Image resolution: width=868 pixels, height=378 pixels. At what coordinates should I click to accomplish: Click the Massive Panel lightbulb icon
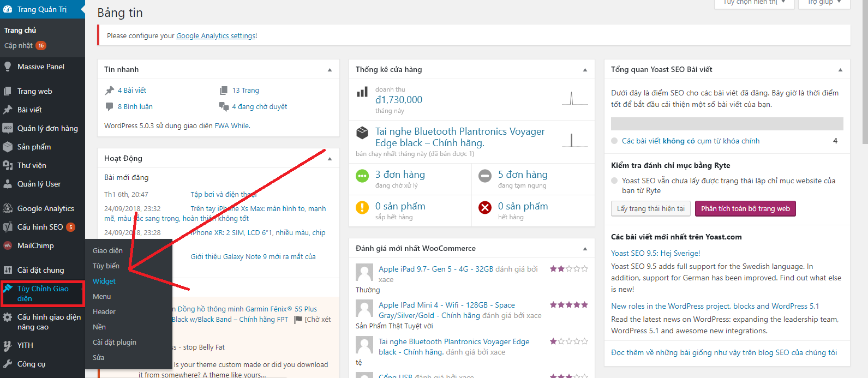[x=8, y=67]
